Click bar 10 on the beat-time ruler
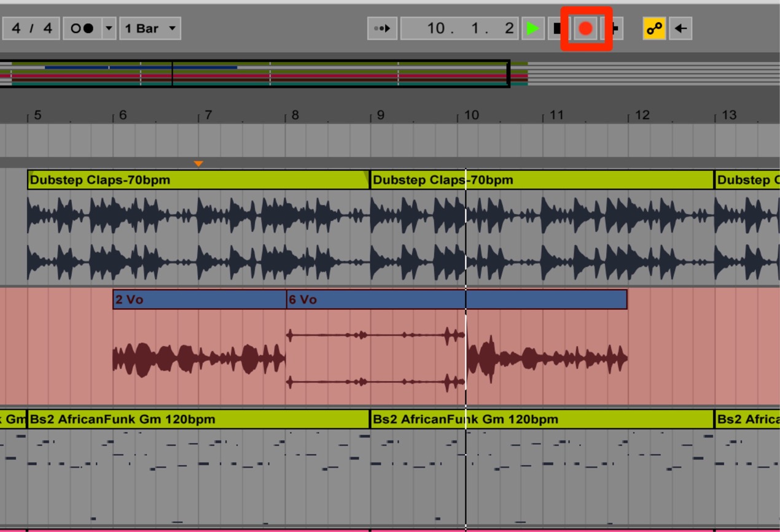Screen dimensions: 780x532 (470, 115)
